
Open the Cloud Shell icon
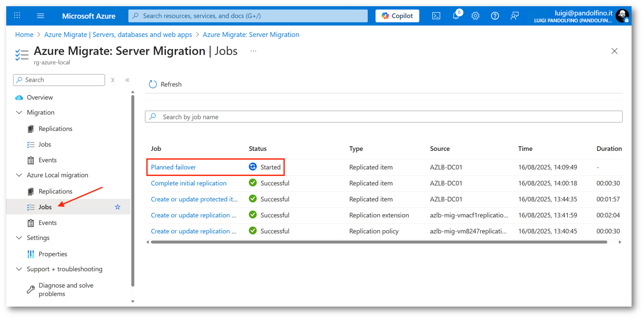tap(436, 16)
